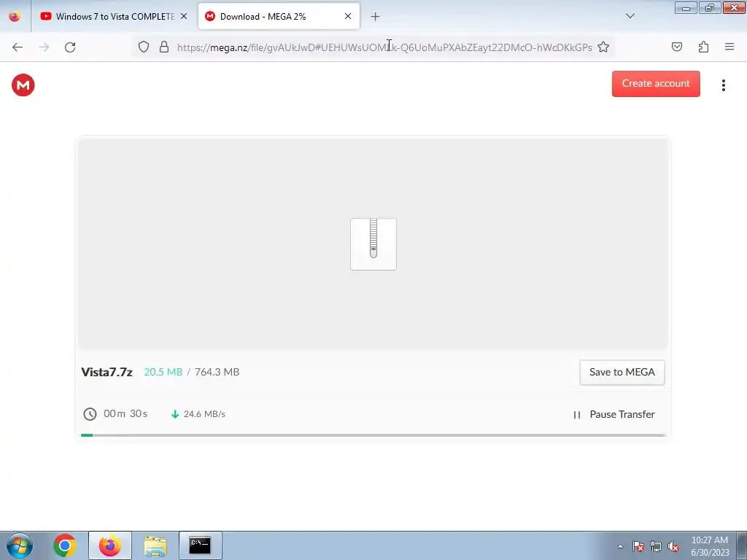This screenshot has height=560, width=747.
Task: Pause the file transfer
Action: point(614,414)
